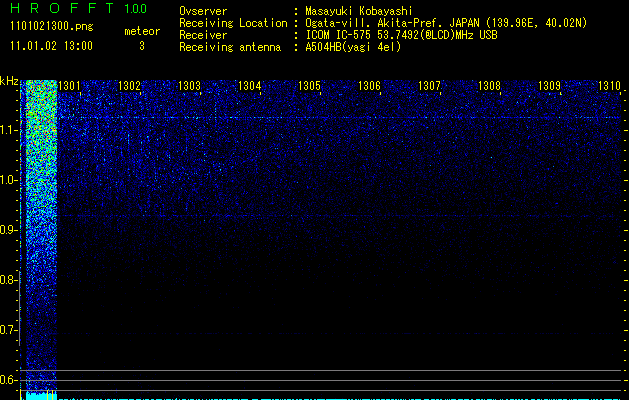Click the HROFFT program title
This screenshot has width=629, height=400.
pos(62,8)
